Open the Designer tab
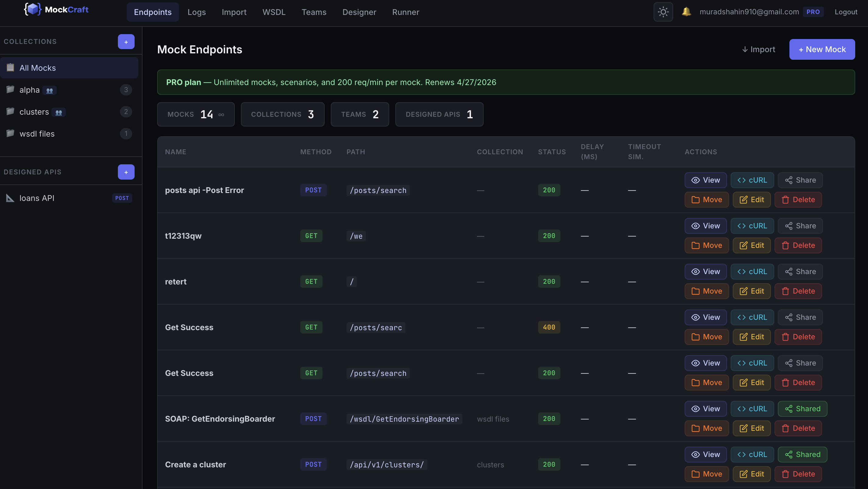868x489 pixels. coord(359,12)
